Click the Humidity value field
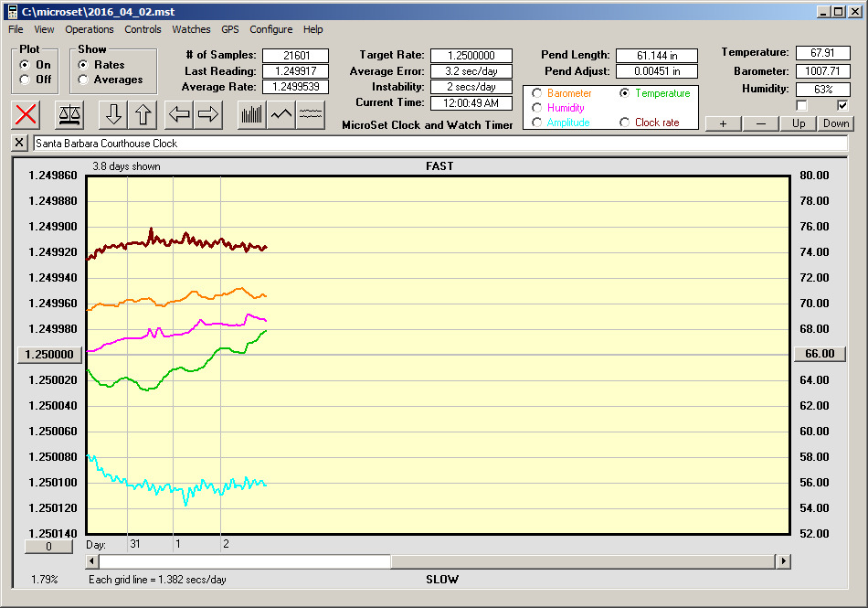Image resolution: width=868 pixels, height=608 pixels. pos(822,90)
